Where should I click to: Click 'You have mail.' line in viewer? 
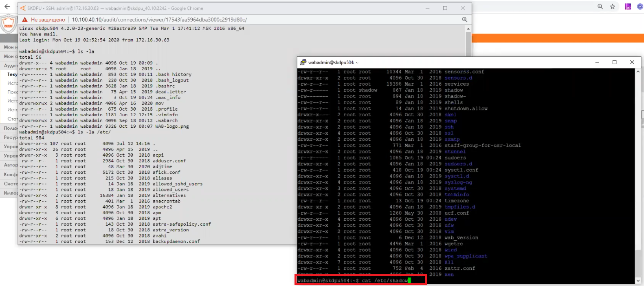[39, 34]
